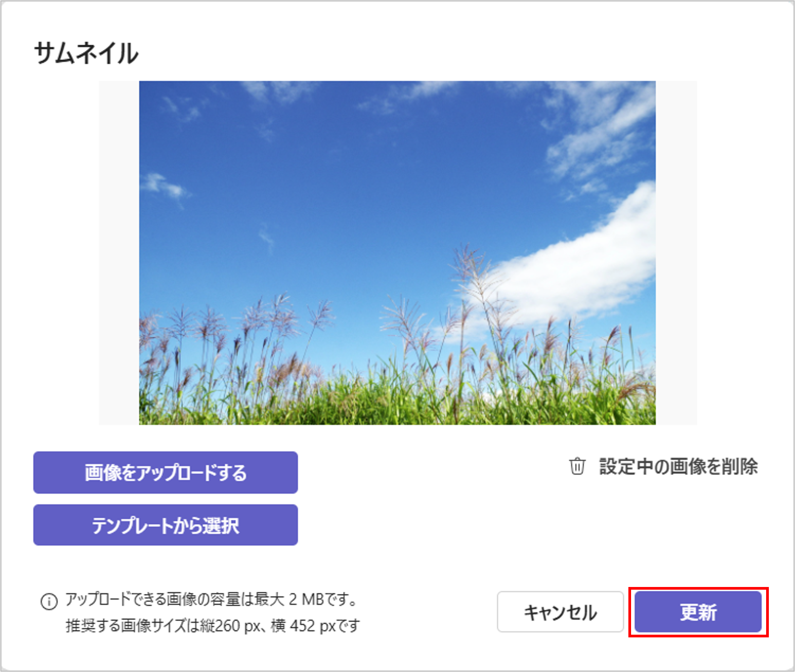Click the サムネイル dialog heading
The height and width of the screenshot is (672, 795).
click(86, 53)
